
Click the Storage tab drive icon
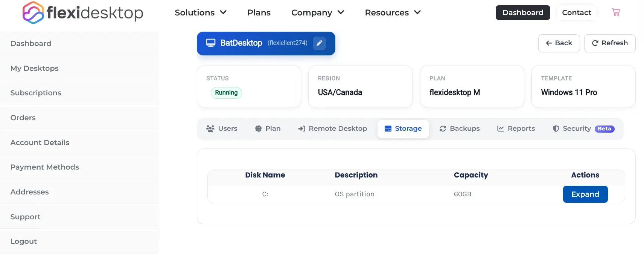(388, 128)
